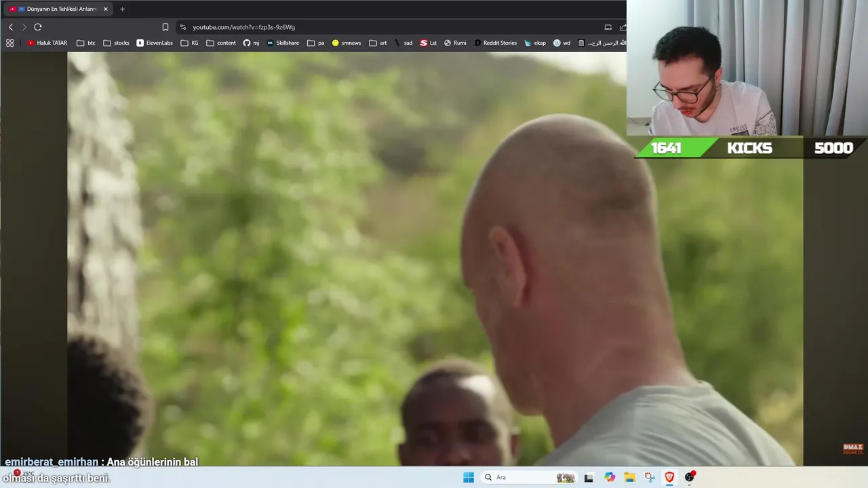Image resolution: width=868 pixels, height=488 pixels.
Task: Open the Rumi bookmark
Action: coord(455,43)
